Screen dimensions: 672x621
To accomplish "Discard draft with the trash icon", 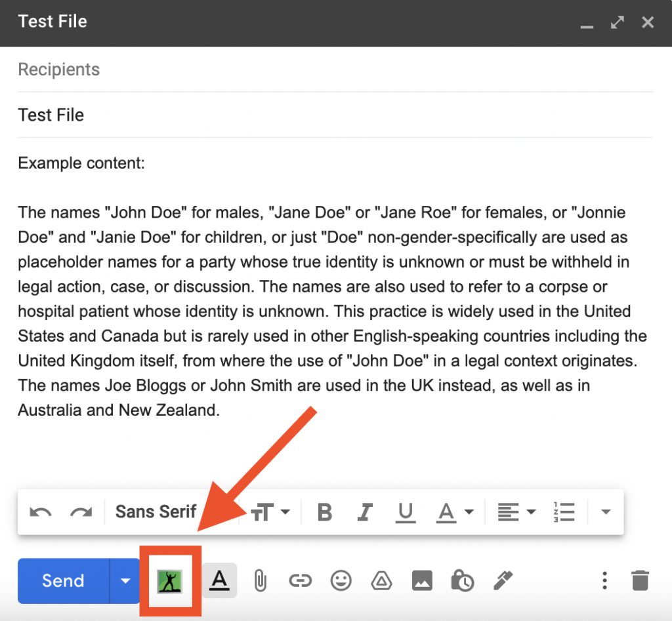I will coord(640,581).
